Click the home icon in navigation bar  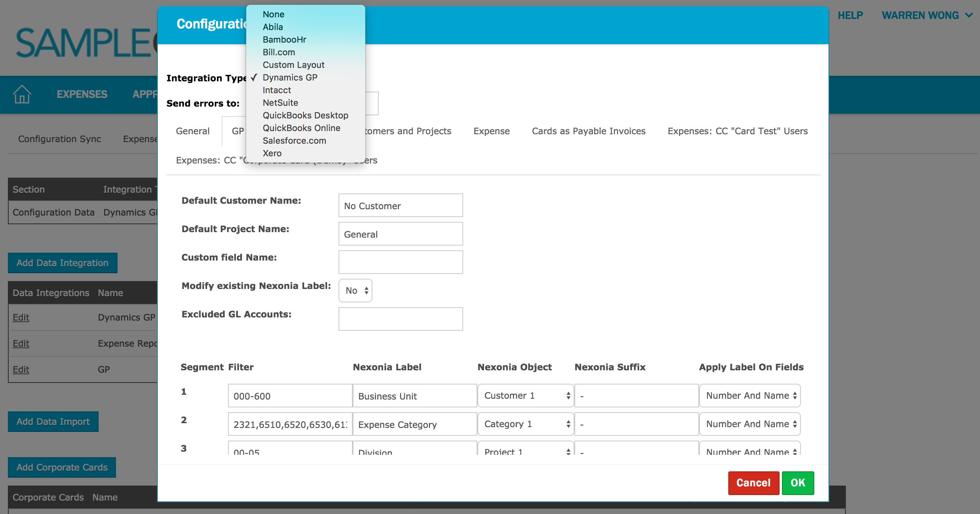[22, 94]
